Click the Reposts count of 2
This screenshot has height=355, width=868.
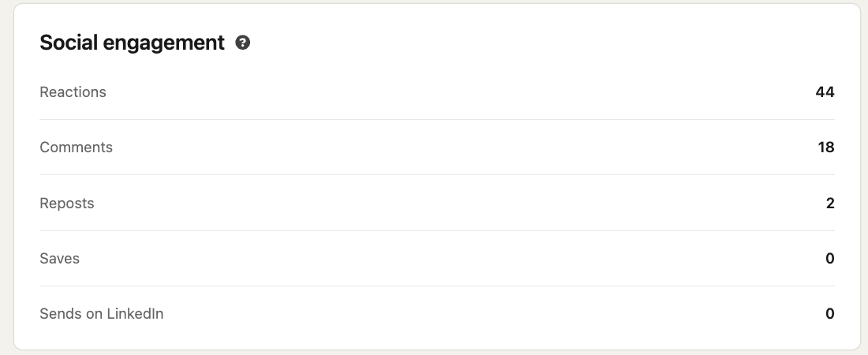(x=830, y=204)
